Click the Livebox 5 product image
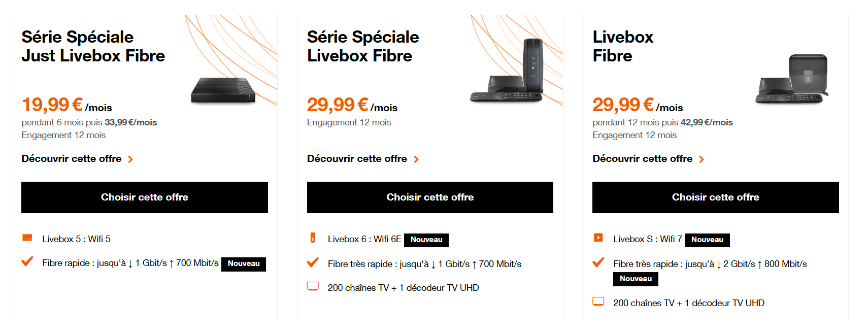The height and width of the screenshot is (334, 868). pyautogui.click(x=223, y=91)
